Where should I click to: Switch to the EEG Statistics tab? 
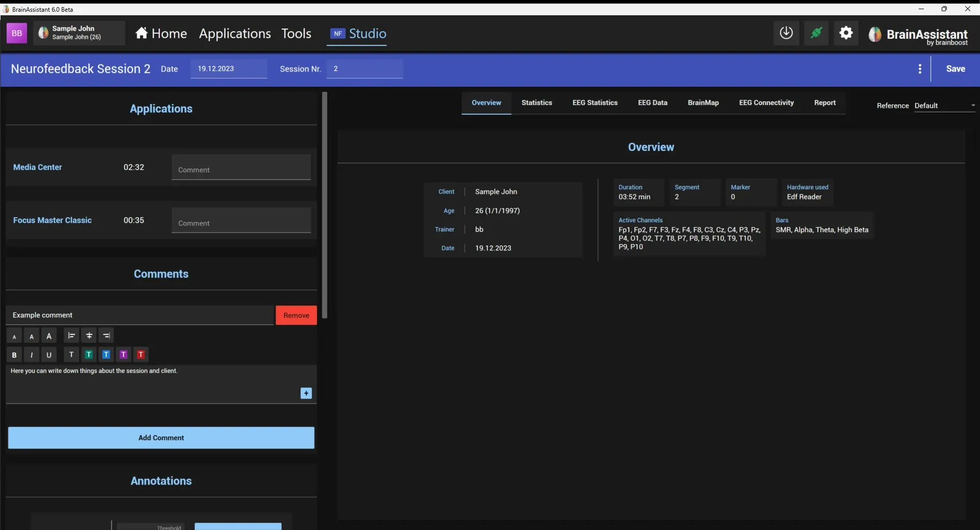[x=595, y=103]
